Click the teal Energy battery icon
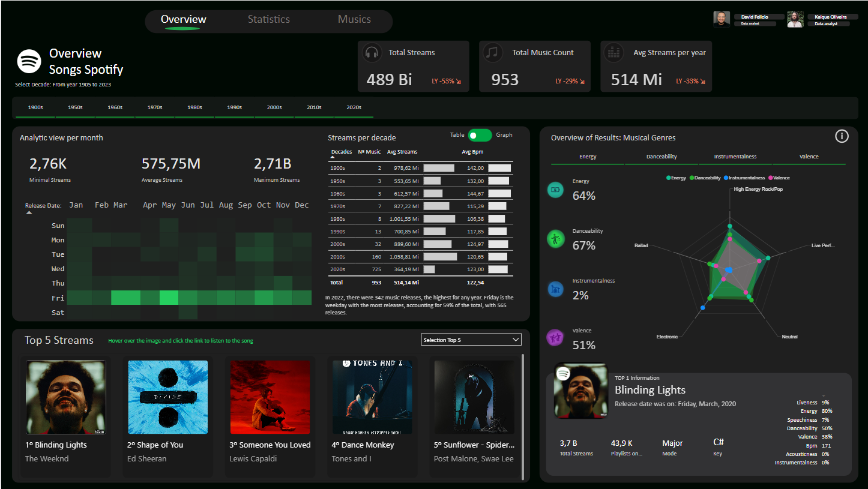Image resolution: width=868 pixels, height=489 pixels. (555, 190)
